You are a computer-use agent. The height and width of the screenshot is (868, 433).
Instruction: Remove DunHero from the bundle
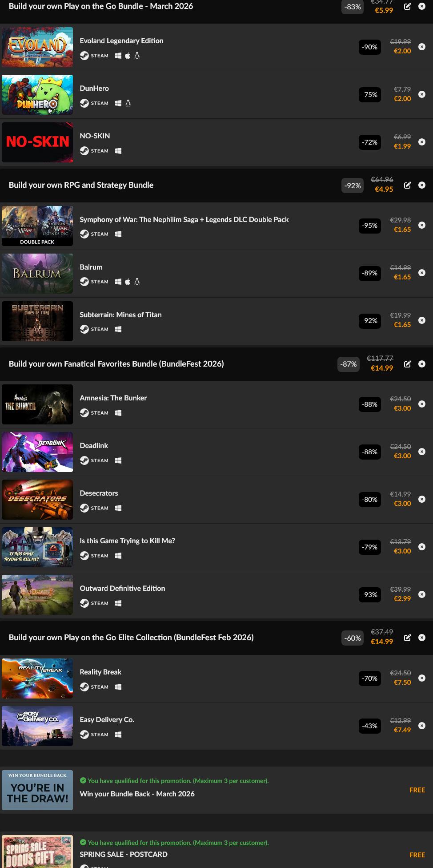click(x=422, y=94)
